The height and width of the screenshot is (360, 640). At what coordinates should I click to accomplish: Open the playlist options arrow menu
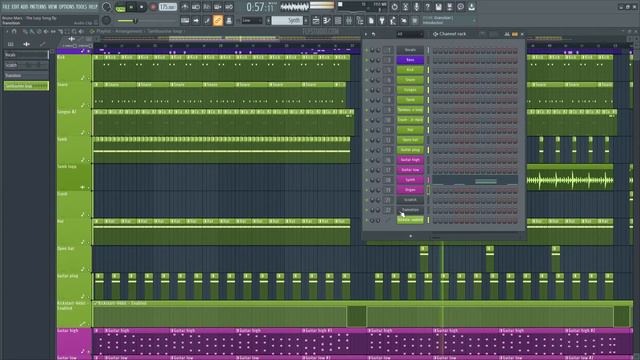[7, 31]
